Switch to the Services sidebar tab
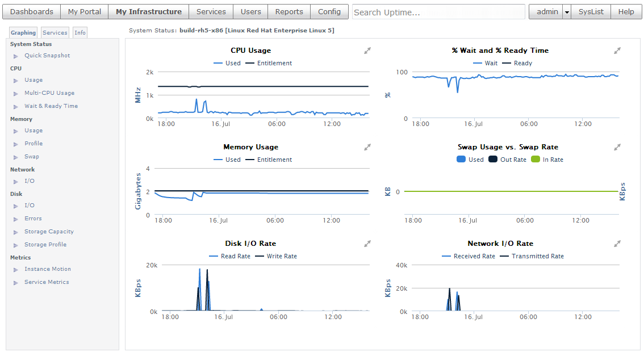The width and height of the screenshot is (644, 356). tap(55, 33)
